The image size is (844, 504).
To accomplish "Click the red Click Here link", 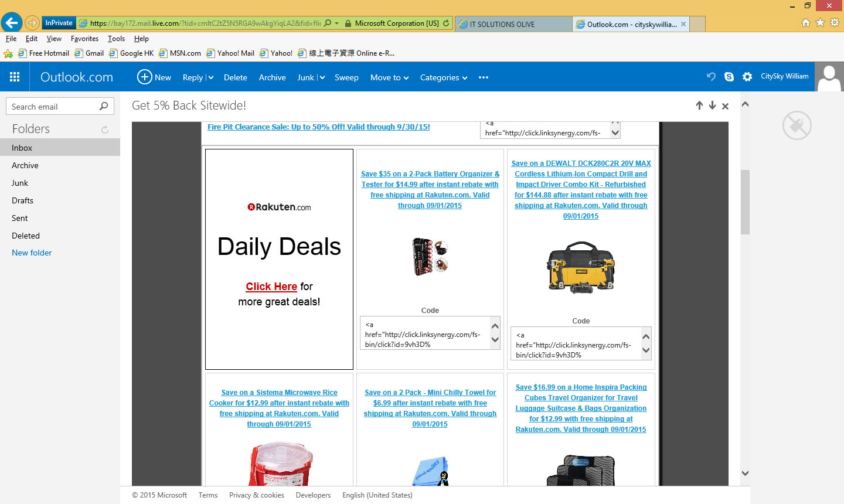I will click(271, 287).
